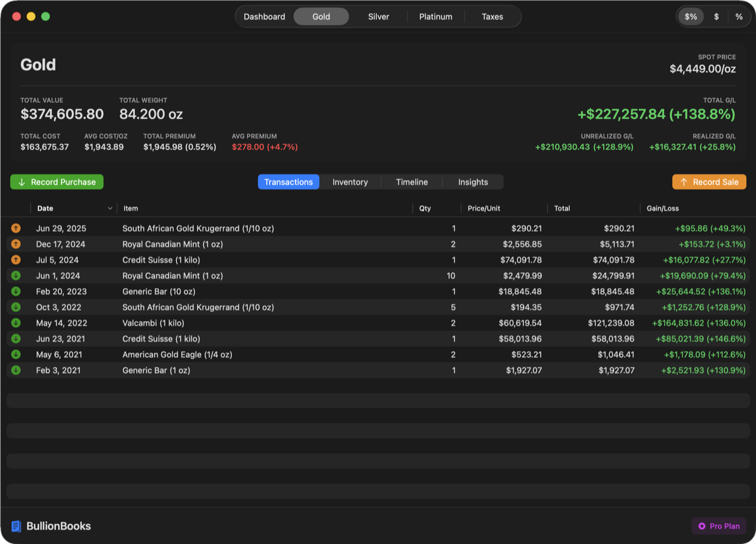Click the purchase icon on the Feb 20, 2023 row

point(16,291)
